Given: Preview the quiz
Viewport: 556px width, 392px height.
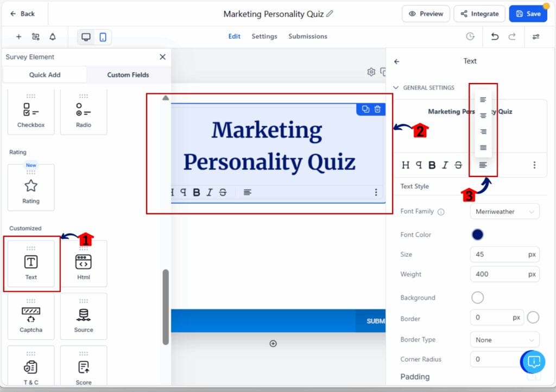Looking at the screenshot, I should [x=426, y=14].
